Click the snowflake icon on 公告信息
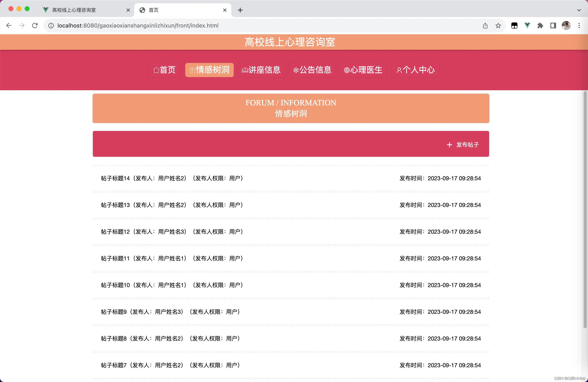Viewport: 588px width, 382px height. coord(296,70)
